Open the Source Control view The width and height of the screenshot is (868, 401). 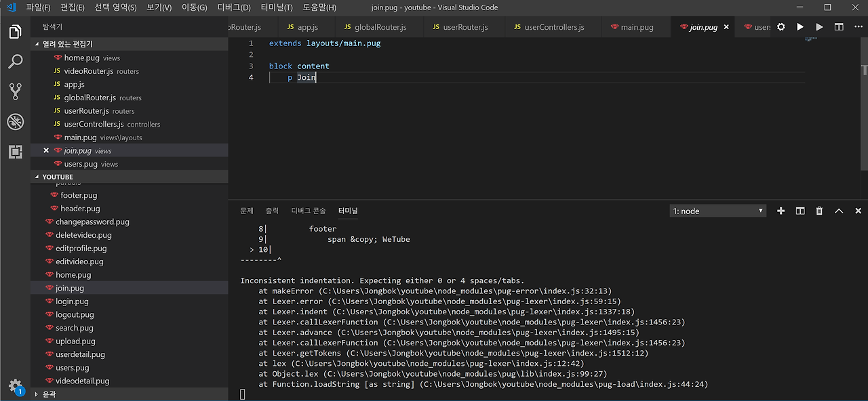(x=15, y=91)
